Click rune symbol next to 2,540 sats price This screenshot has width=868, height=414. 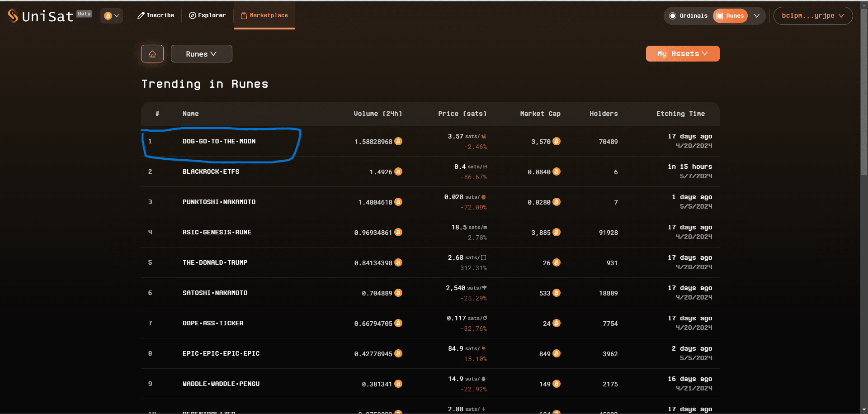pos(484,288)
